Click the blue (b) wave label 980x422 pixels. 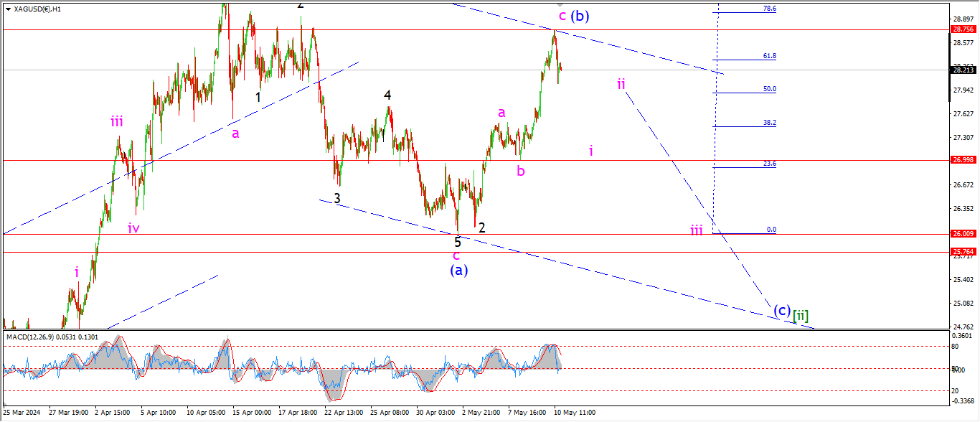(581, 16)
